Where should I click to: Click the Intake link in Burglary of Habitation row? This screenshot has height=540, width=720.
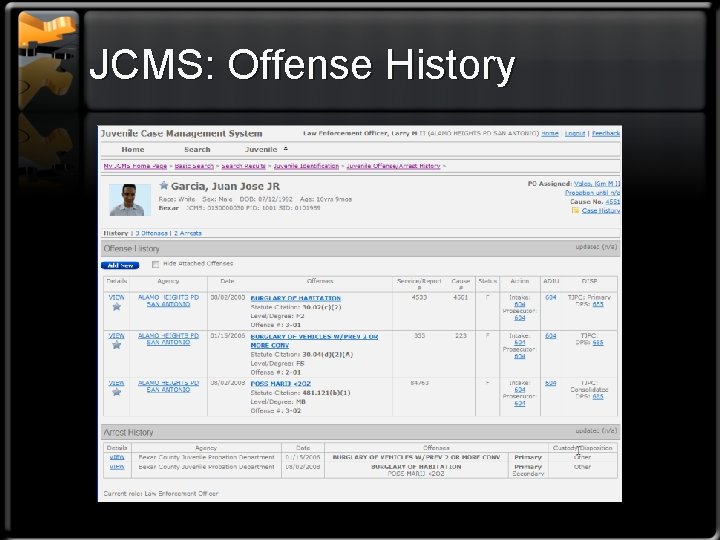pyautogui.click(x=519, y=304)
